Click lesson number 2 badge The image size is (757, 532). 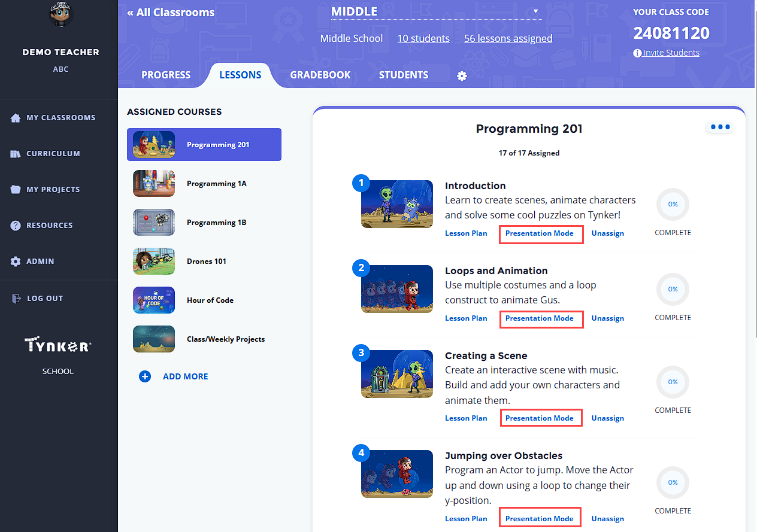[361, 268]
